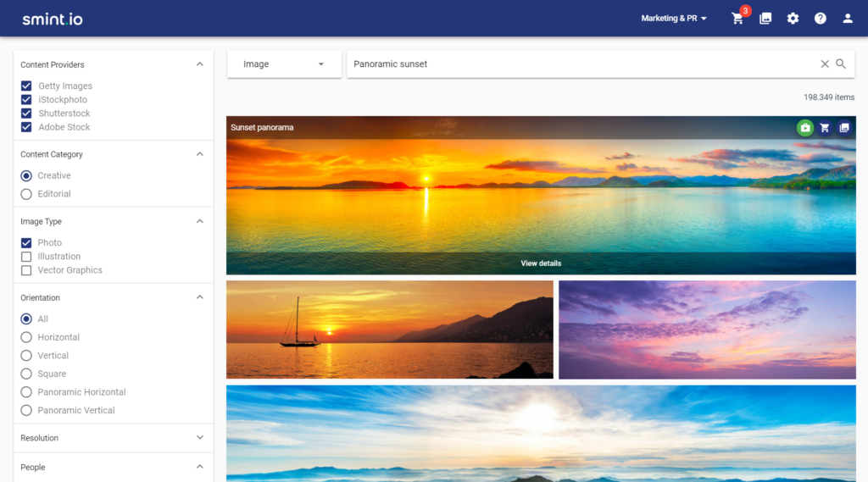The height and width of the screenshot is (482, 868).
Task: Collapse the Content Category section
Action: [200, 154]
